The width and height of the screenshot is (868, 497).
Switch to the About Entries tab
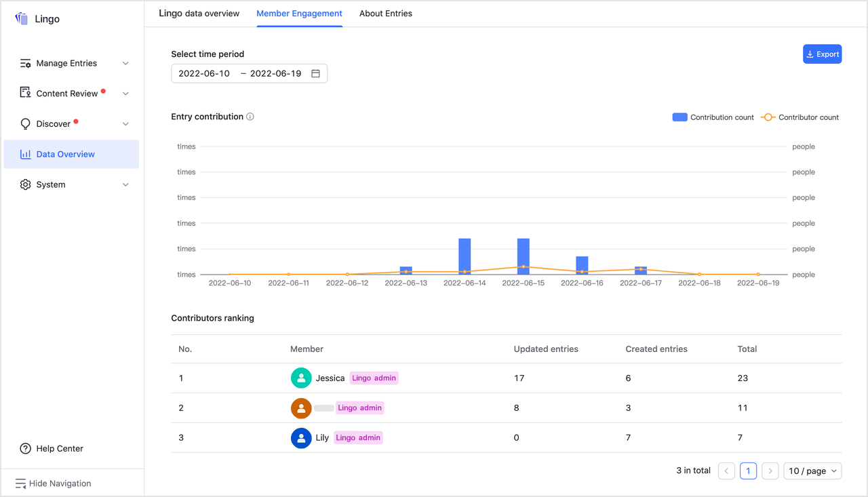click(x=385, y=13)
